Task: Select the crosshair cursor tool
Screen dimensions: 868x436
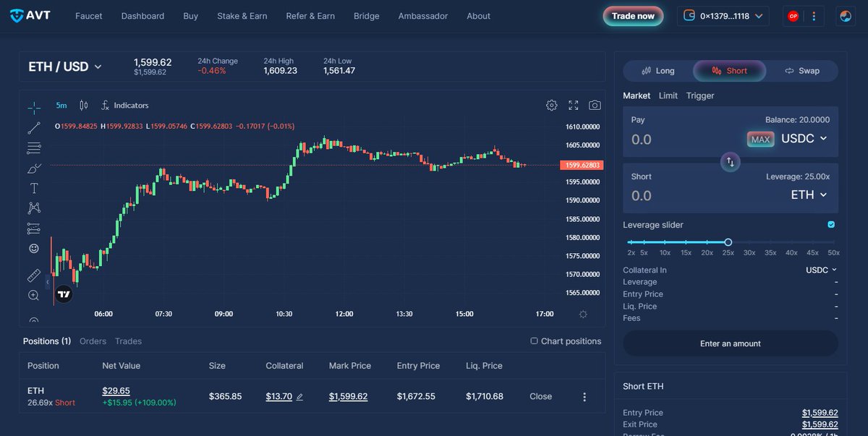Action: click(x=34, y=108)
